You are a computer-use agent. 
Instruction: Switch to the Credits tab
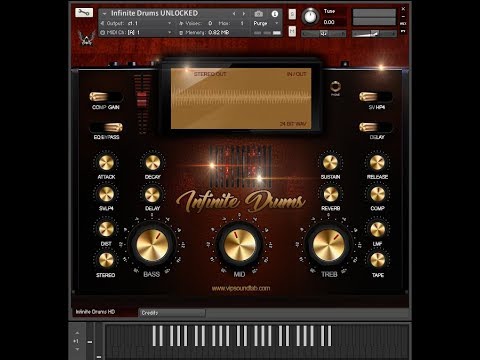click(172, 313)
